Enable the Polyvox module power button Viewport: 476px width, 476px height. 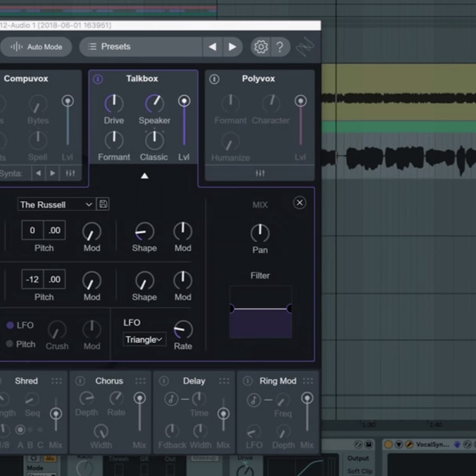coord(214,79)
